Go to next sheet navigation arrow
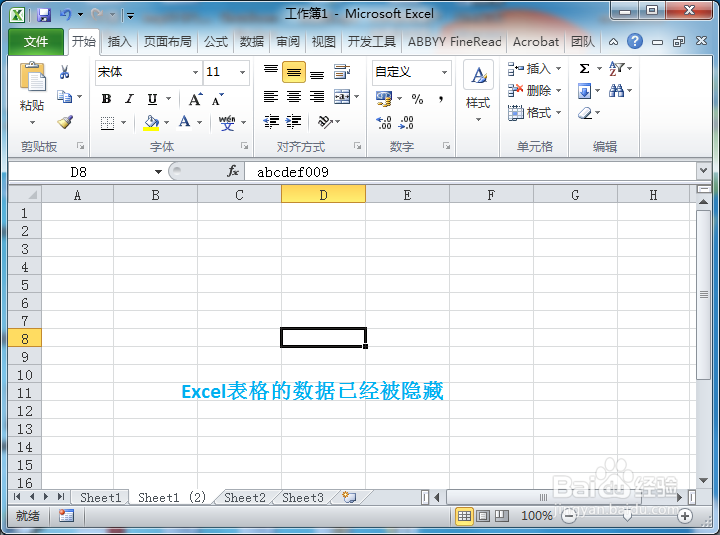Image resolution: width=720 pixels, height=535 pixels. [x=45, y=496]
